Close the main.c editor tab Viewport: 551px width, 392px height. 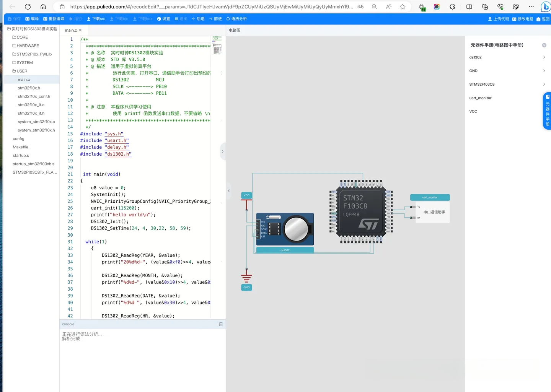pyautogui.click(x=80, y=30)
